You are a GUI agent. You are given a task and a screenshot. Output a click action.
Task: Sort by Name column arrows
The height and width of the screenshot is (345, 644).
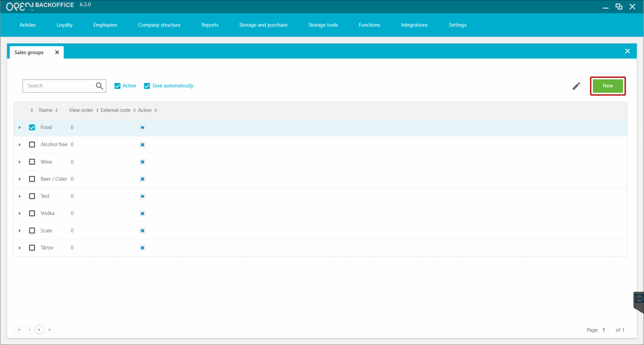(57, 110)
